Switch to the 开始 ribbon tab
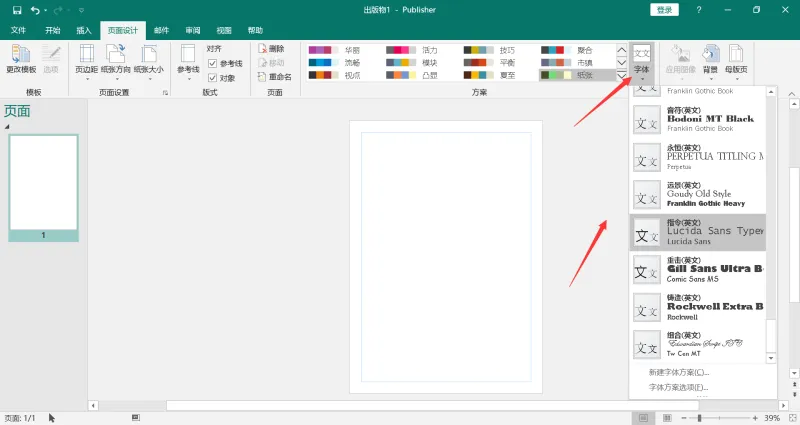Image resolution: width=800 pixels, height=425 pixels. pos(53,30)
